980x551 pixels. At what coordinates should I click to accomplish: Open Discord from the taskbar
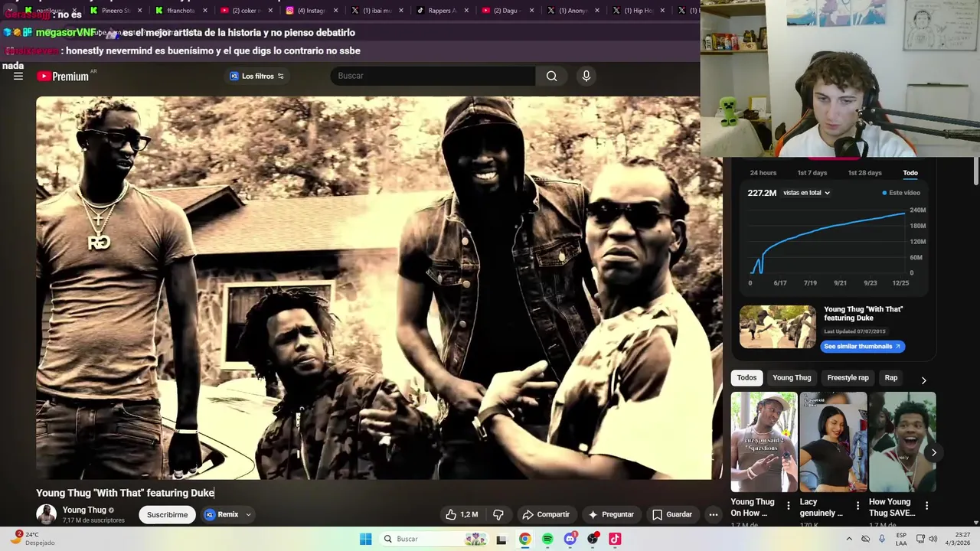pos(570,539)
